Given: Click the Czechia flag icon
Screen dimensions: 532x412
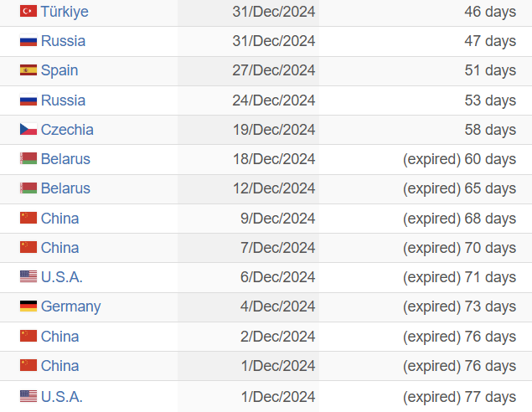Looking at the screenshot, I should 28,130.
